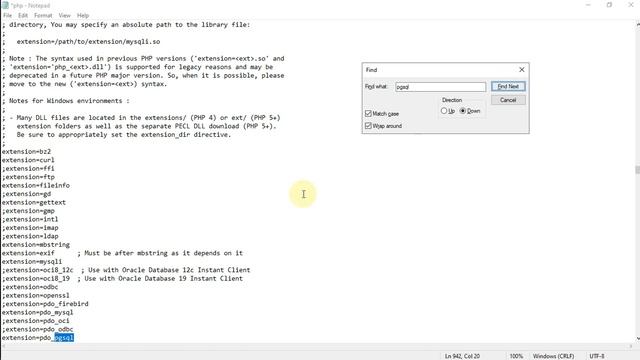Close the Notepad window
This screenshot has height=360, width=640.
click(x=630, y=5)
